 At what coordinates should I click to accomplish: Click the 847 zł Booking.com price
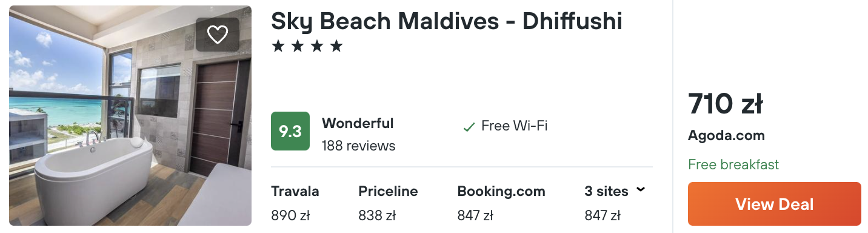pos(475,215)
